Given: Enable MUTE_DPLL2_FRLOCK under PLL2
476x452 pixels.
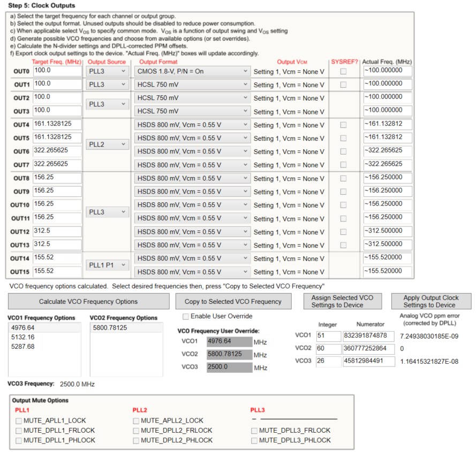Looking at the screenshot, I should tap(136, 431).
